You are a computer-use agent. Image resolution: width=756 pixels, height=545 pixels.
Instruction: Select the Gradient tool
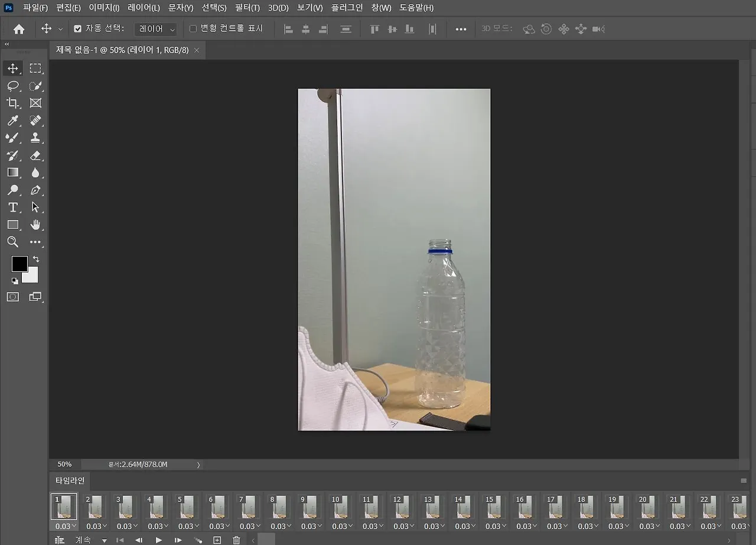12,173
